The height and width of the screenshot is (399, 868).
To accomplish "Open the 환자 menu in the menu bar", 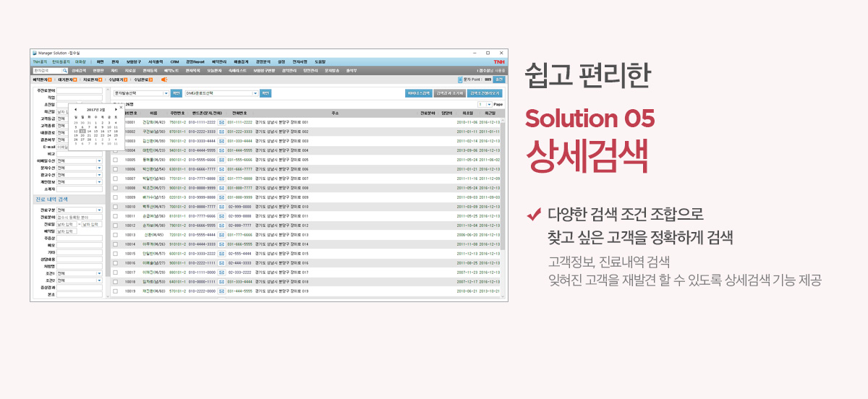I will (115, 62).
